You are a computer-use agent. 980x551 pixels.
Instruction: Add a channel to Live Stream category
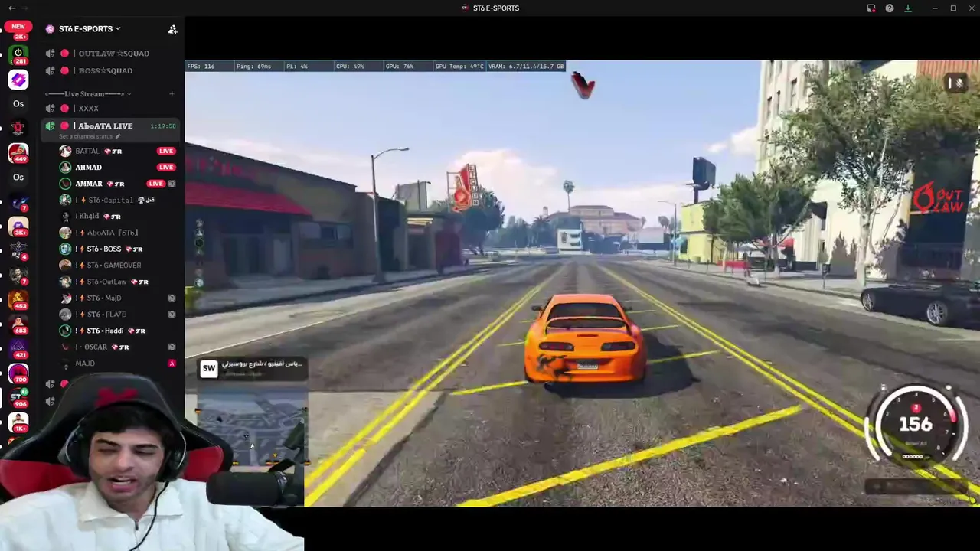pos(171,94)
